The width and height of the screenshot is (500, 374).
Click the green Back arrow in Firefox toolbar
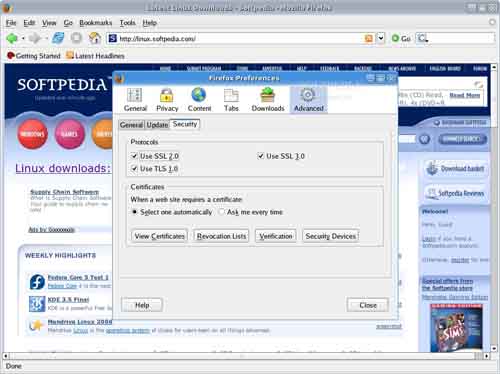click(x=12, y=38)
